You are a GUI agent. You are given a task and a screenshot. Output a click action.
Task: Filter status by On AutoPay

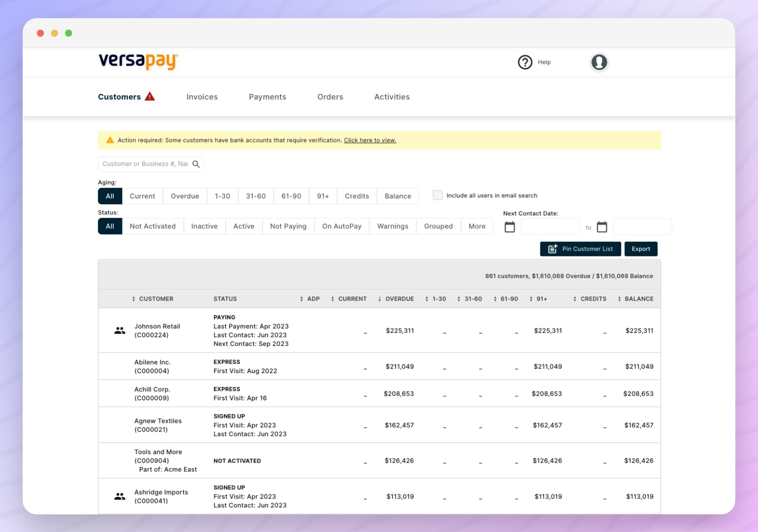(x=342, y=226)
